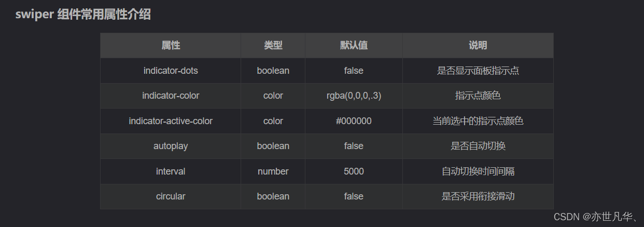
Task: Select the autoplay property cell
Action: [171, 146]
